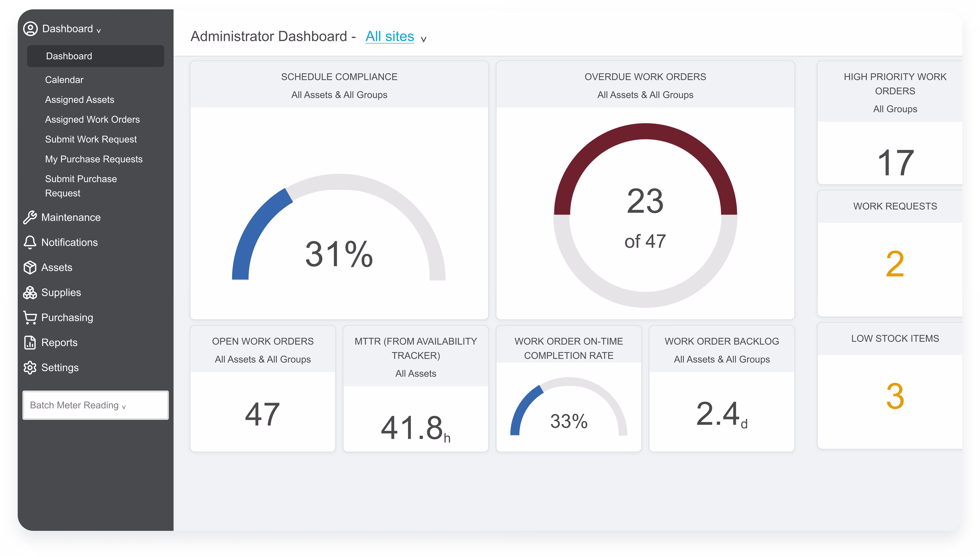Click the Open Work Orders value 47
Screen dimensions: 980x557
click(263, 414)
